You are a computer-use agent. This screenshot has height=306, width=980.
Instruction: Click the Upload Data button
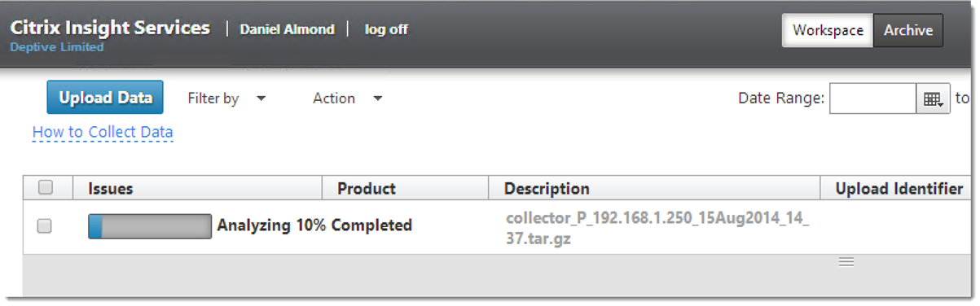point(105,98)
